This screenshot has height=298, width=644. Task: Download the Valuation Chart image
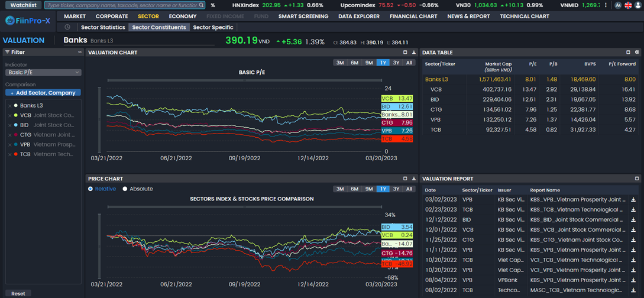tap(413, 53)
